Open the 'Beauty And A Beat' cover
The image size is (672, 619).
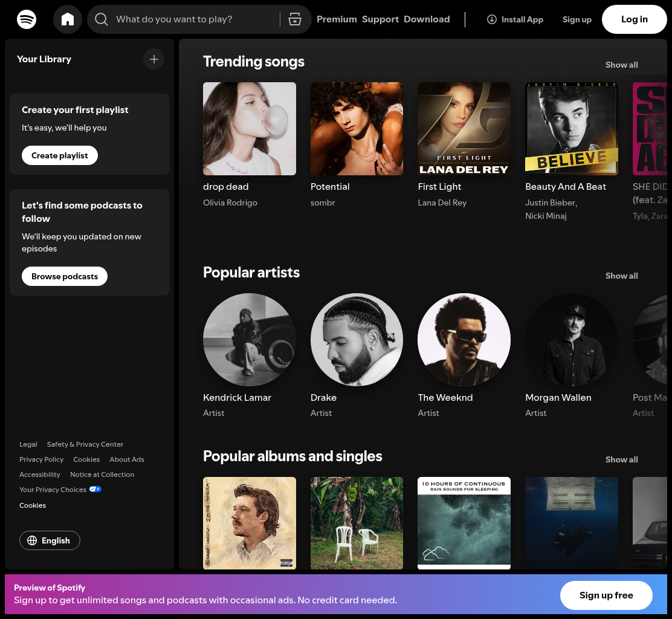572,129
